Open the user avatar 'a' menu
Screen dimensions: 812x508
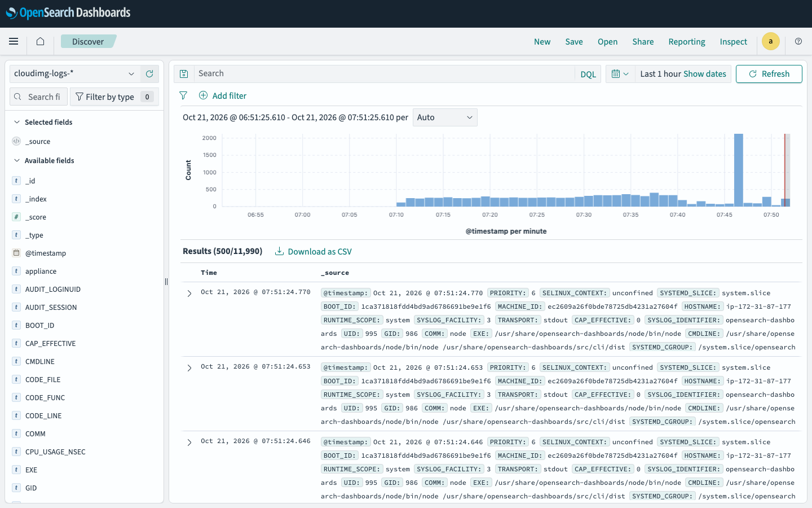pos(771,41)
